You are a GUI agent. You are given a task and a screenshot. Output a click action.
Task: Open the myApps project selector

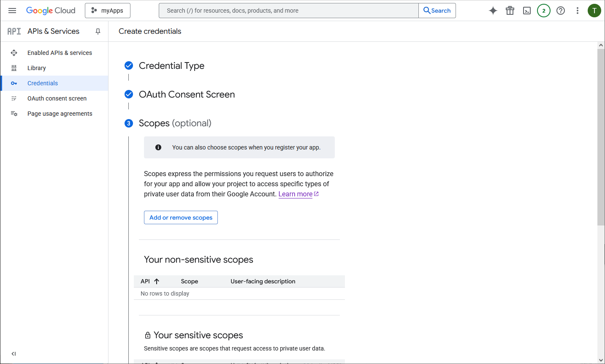[x=108, y=11]
